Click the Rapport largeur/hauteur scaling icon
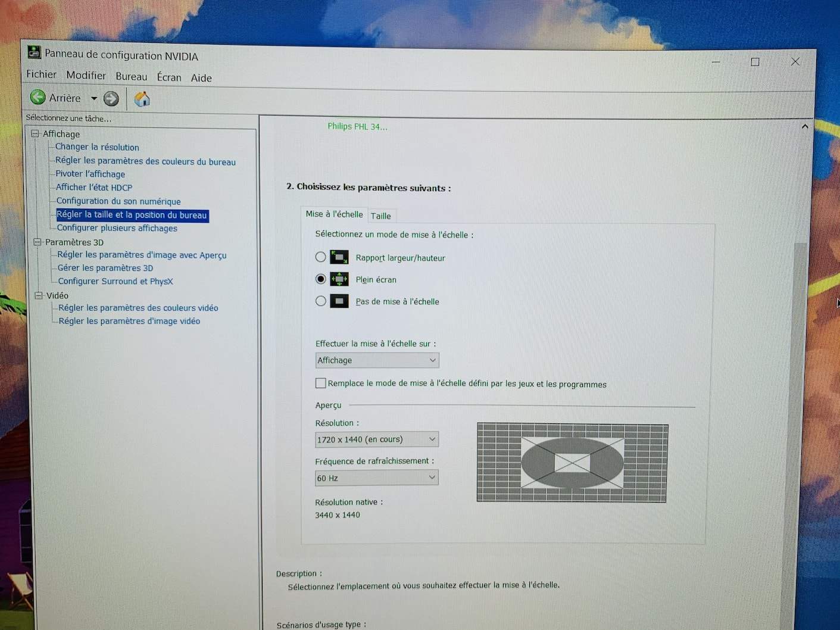The height and width of the screenshot is (630, 840). (339, 257)
